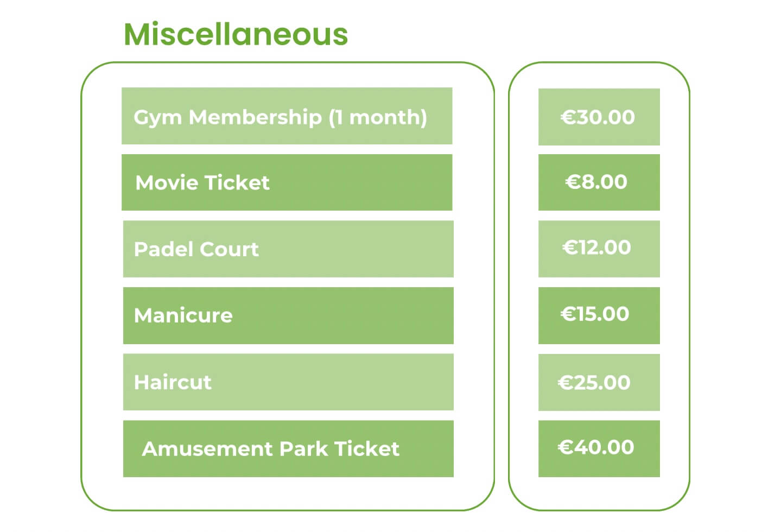Select the €12.00 price box
The image size is (768, 532).
coord(599,249)
